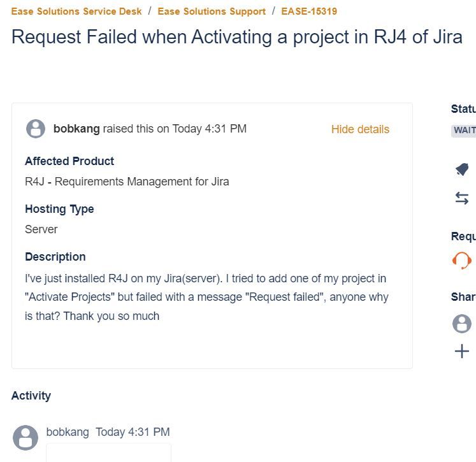Screen dimensions: 476x462
Task: Click the request title heading
Action: [237, 37]
